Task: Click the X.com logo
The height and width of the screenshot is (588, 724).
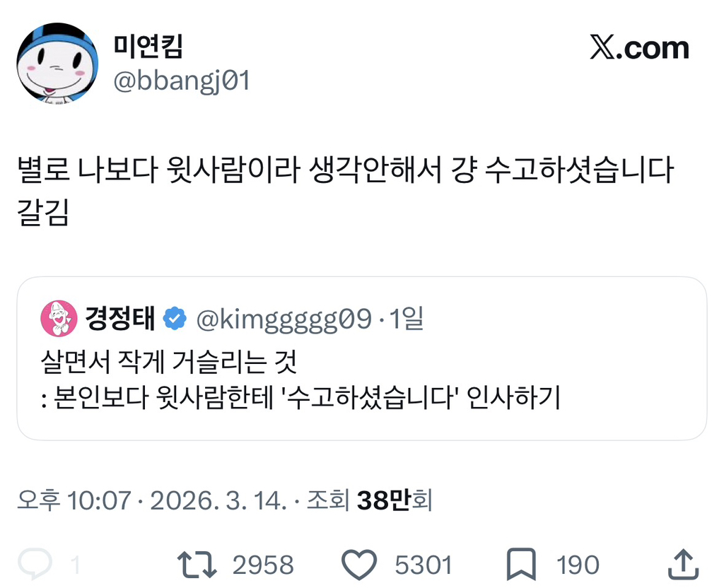Action: 639,48
